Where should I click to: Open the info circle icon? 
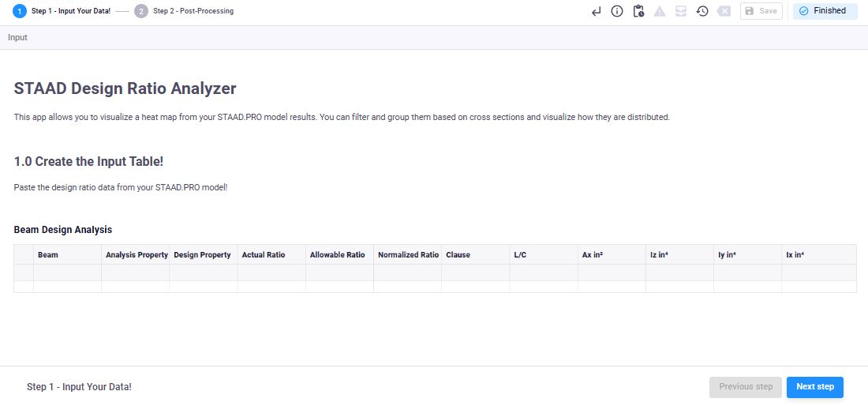tap(617, 11)
